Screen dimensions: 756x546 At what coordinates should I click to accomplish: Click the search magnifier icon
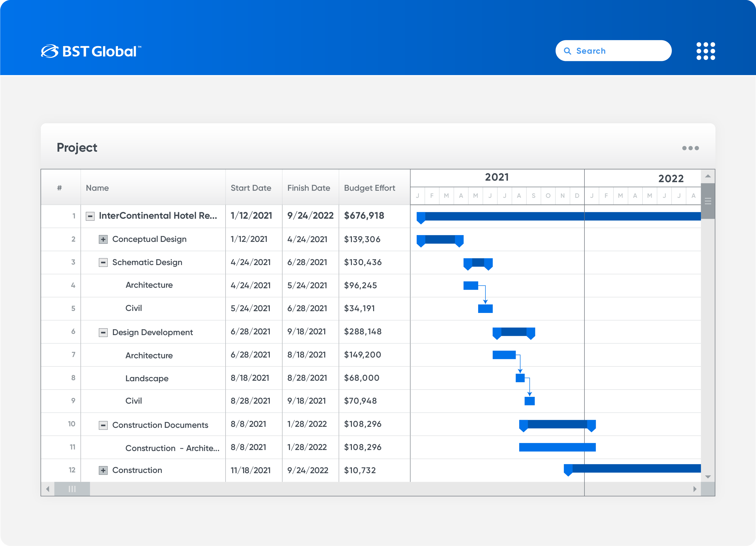[567, 51]
